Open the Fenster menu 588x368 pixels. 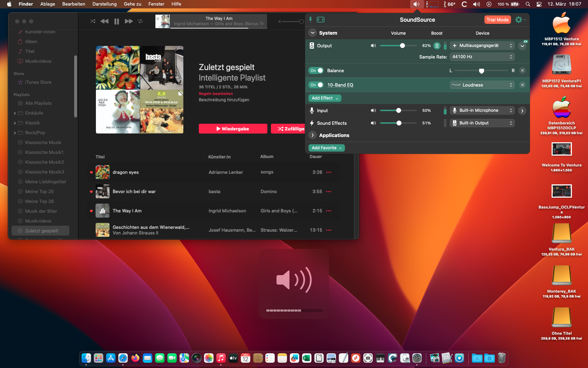coord(156,4)
